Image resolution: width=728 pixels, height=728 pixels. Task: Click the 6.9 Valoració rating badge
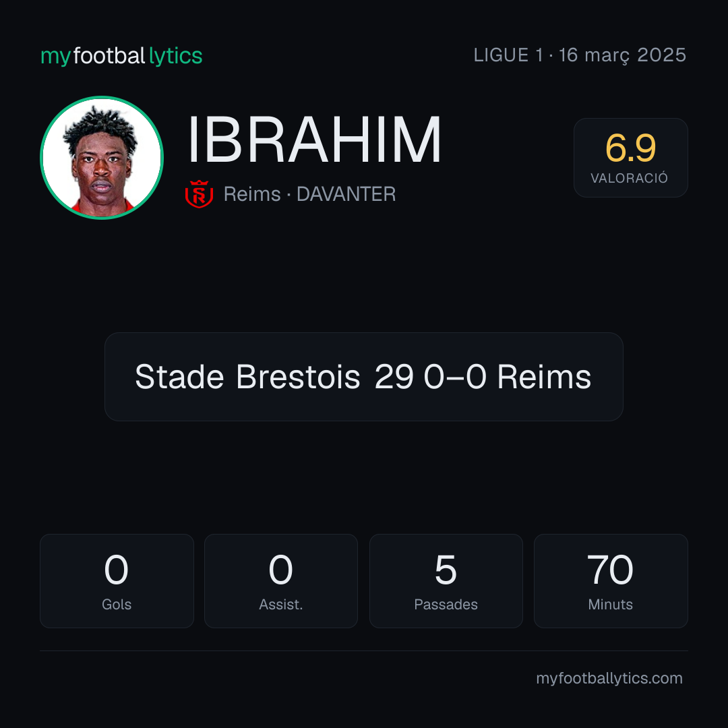click(x=630, y=157)
